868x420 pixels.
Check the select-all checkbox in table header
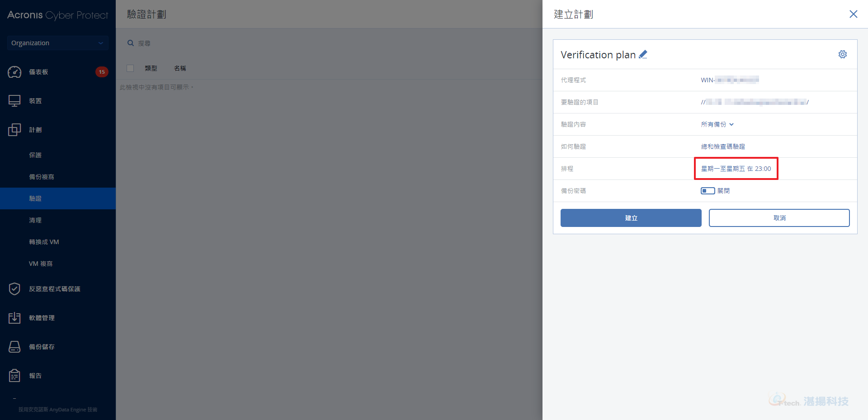click(x=130, y=68)
